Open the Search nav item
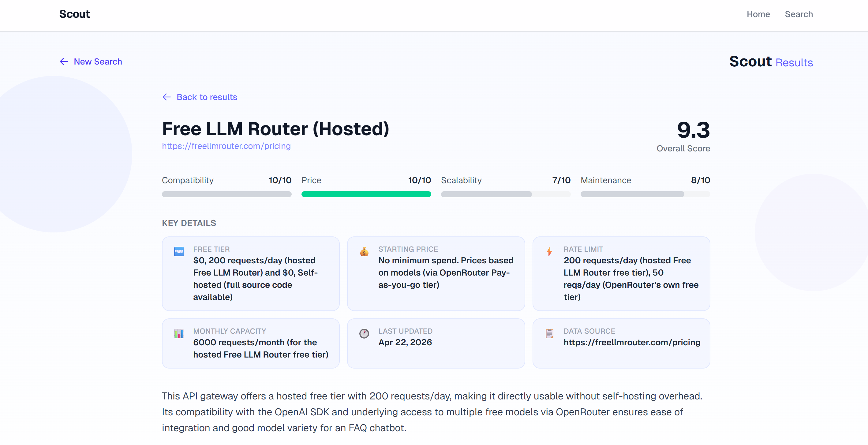 (798, 14)
